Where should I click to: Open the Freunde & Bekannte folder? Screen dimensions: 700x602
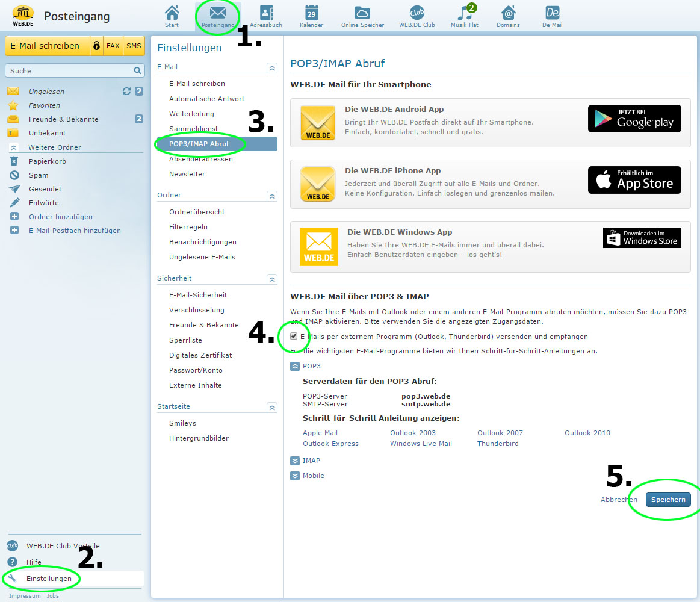click(x=63, y=119)
